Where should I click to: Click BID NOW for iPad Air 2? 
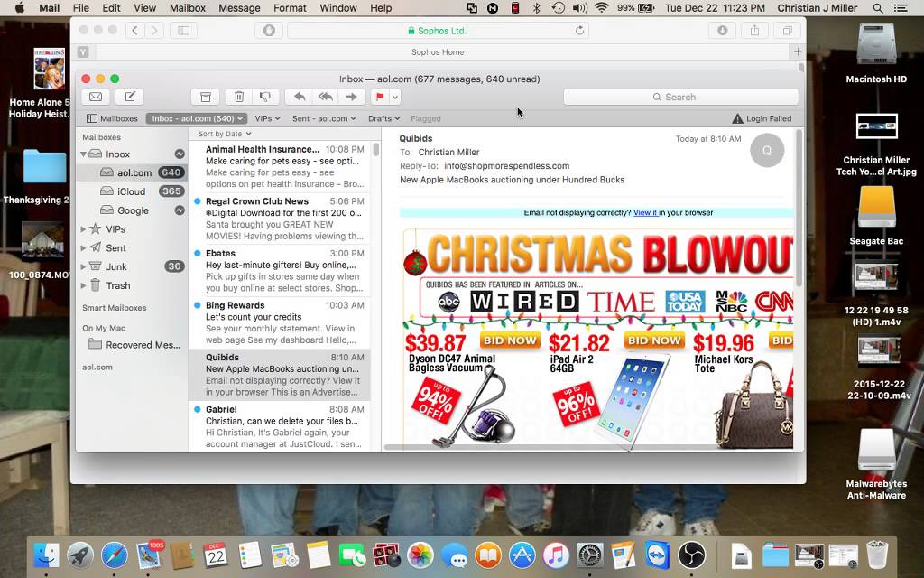click(654, 340)
